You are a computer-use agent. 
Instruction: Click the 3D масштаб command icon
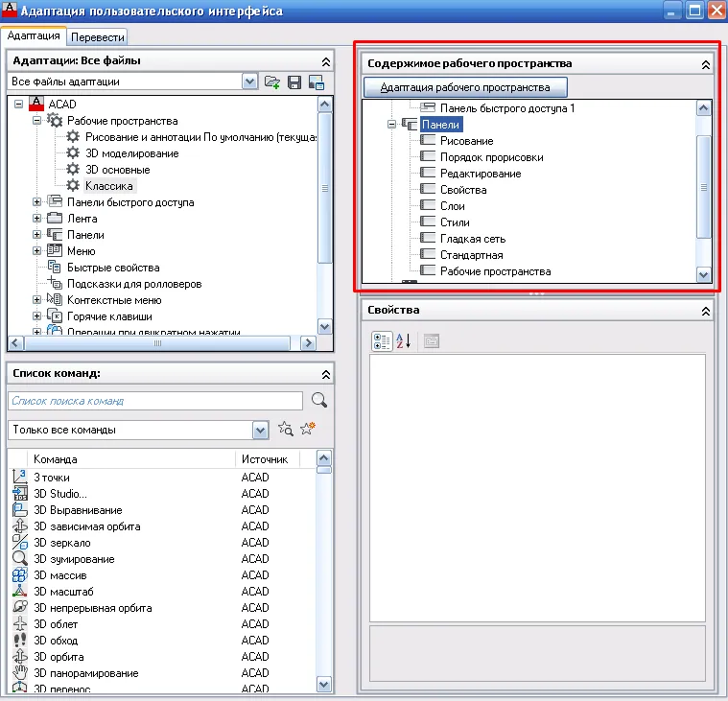(19, 591)
